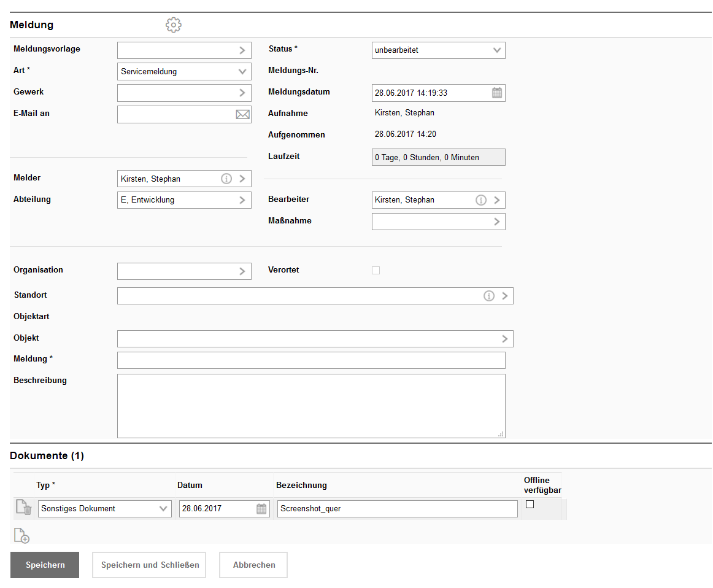Click the Speichern button

pyautogui.click(x=45, y=565)
